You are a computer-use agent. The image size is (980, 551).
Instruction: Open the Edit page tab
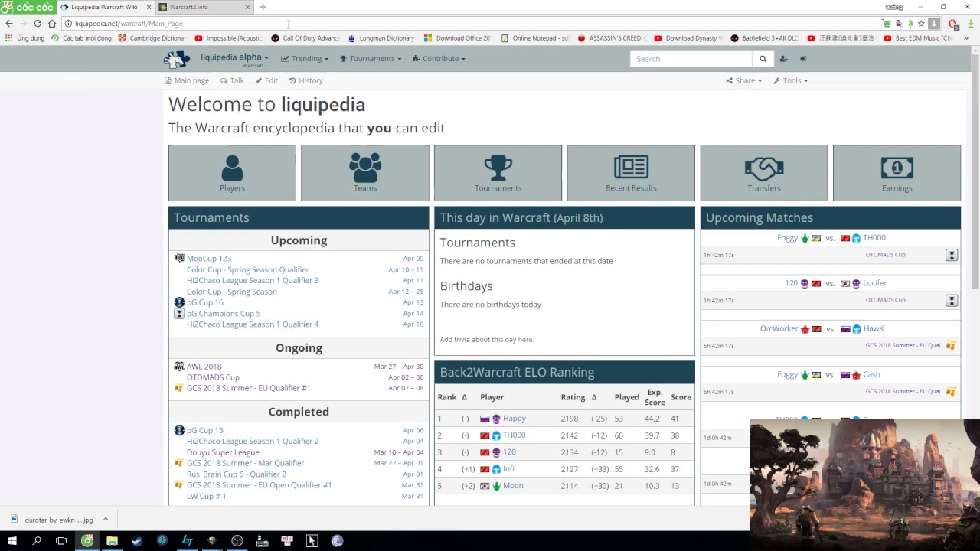pyautogui.click(x=266, y=80)
